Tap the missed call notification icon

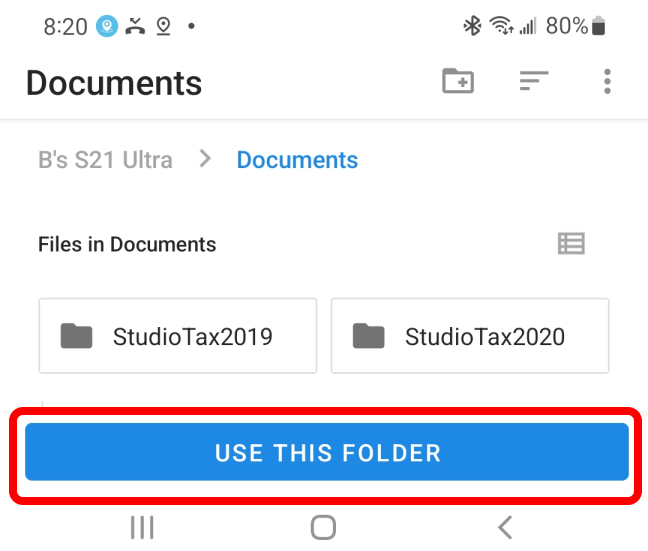point(136,26)
